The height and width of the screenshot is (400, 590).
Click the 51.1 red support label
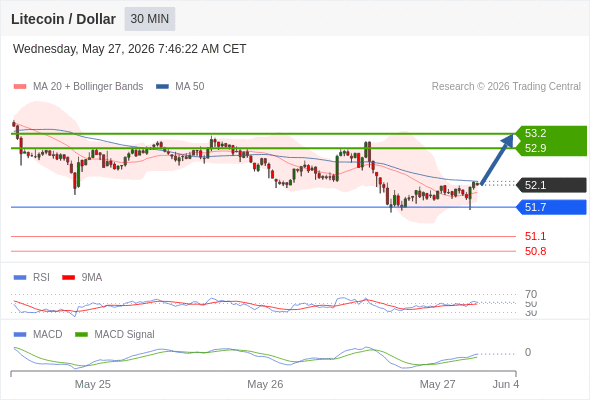pyautogui.click(x=535, y=236)
